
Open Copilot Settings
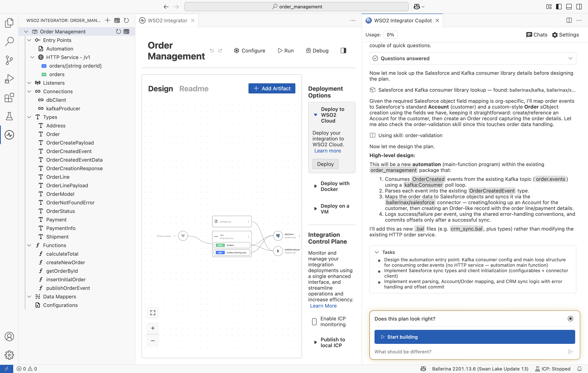point(565,35)
